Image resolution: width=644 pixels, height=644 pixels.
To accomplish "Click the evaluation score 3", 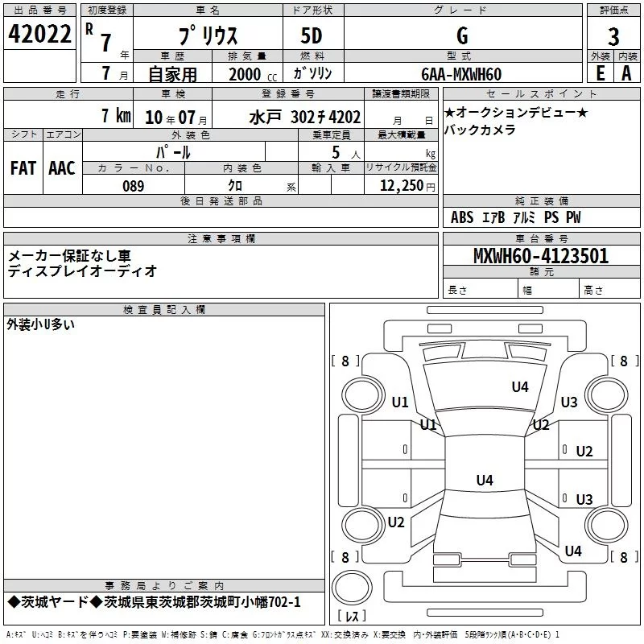I will click(613, 36).
